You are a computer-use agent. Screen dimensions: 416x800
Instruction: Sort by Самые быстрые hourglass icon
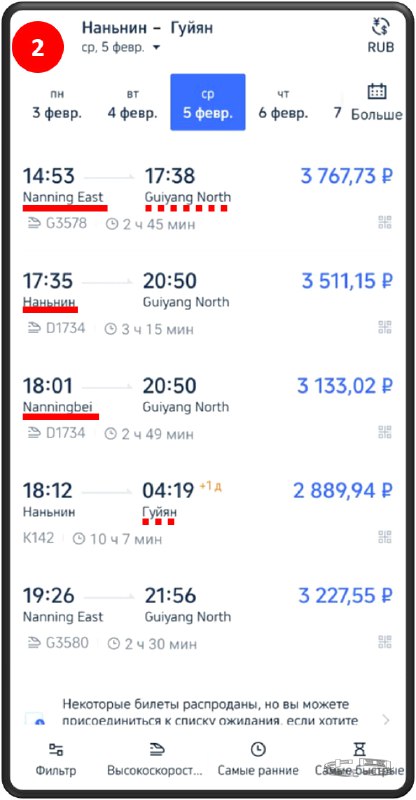[360, 748]
